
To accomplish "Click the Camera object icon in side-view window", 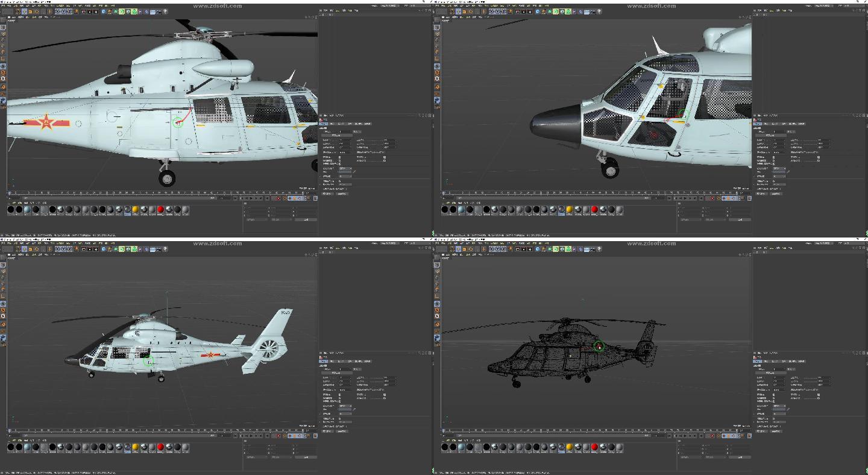I will (x=159, y=11).
